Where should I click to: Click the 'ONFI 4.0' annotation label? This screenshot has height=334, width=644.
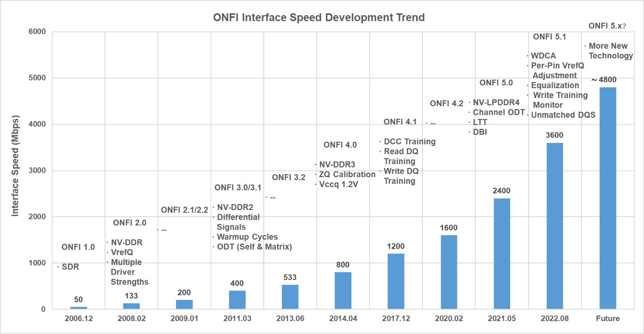click(x=340, y=145)
